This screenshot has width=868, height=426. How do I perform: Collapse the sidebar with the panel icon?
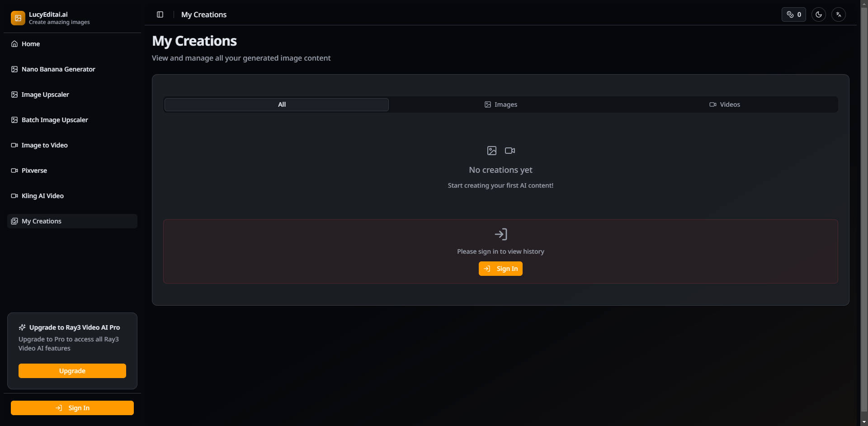pos(160,14)
